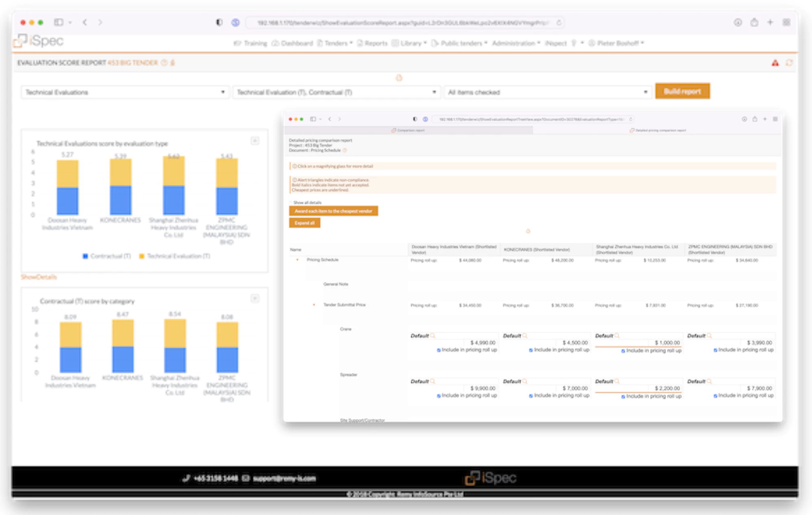
Task: Click the Expand all button
Action: 304,223
